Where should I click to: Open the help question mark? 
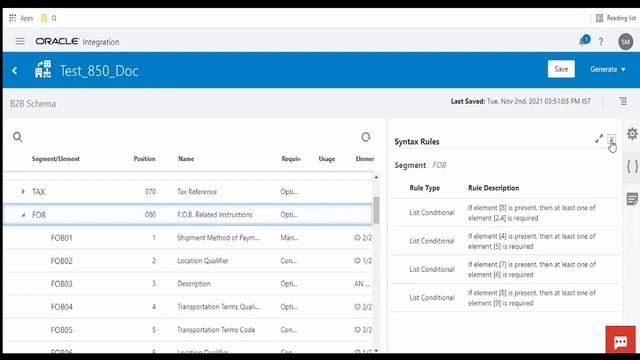click(x=601, y=41)
